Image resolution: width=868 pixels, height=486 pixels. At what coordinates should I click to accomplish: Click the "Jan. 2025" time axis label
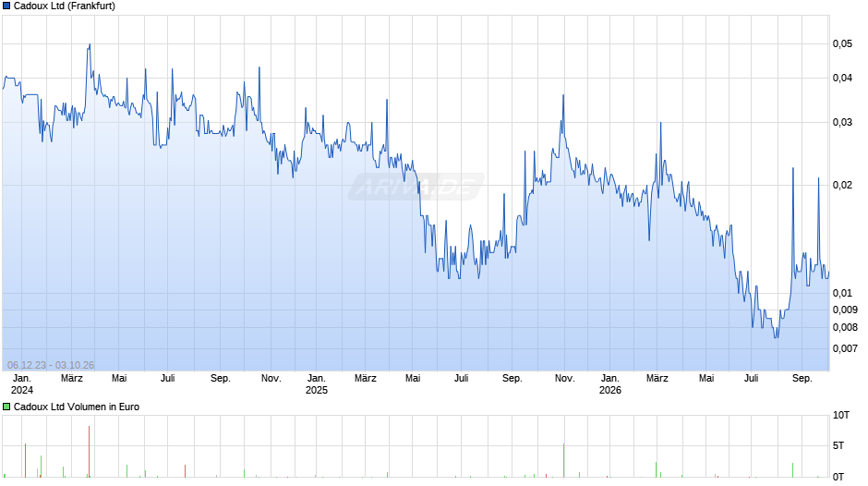coord(317,384)
